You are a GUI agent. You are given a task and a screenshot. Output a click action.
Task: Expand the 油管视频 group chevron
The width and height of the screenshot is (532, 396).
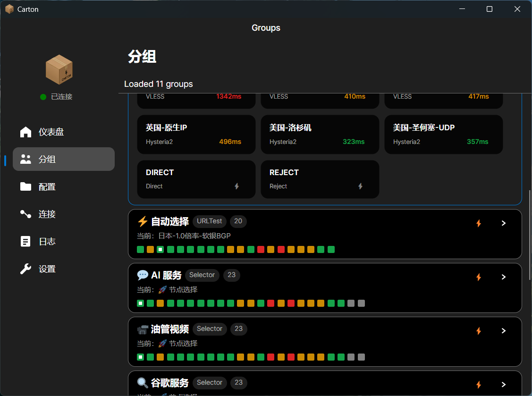click(x=504, y=331)
